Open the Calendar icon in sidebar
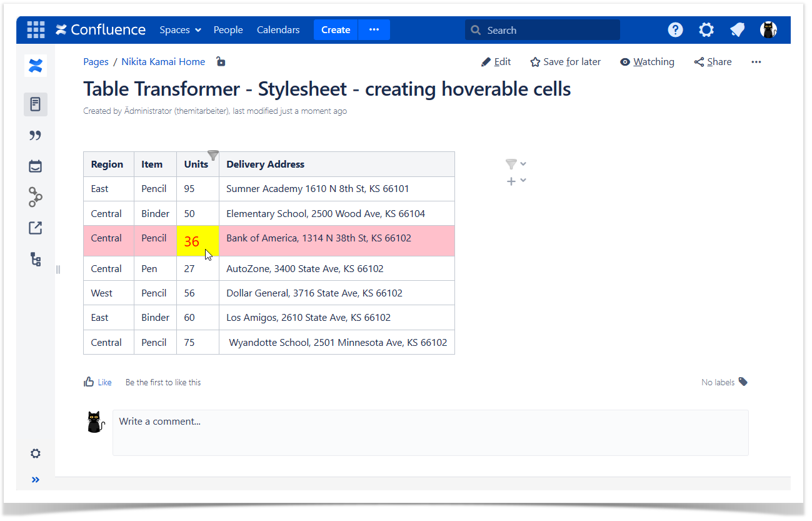The width and height of the screenshot is (812, 521). tap(36, 166)
